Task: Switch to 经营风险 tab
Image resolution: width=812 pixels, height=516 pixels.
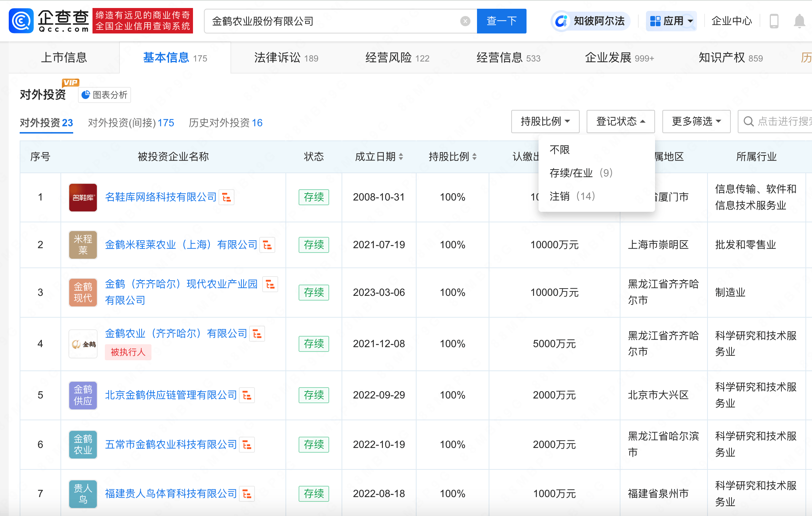Action: [x=397, y=57]
